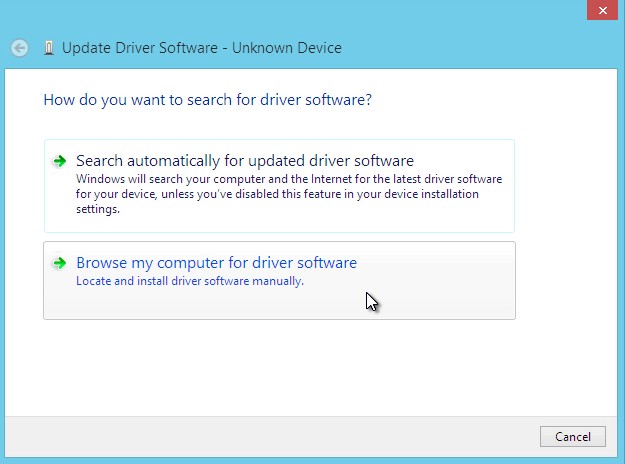Choose Search automatically for updated driver software

[279, 186]
